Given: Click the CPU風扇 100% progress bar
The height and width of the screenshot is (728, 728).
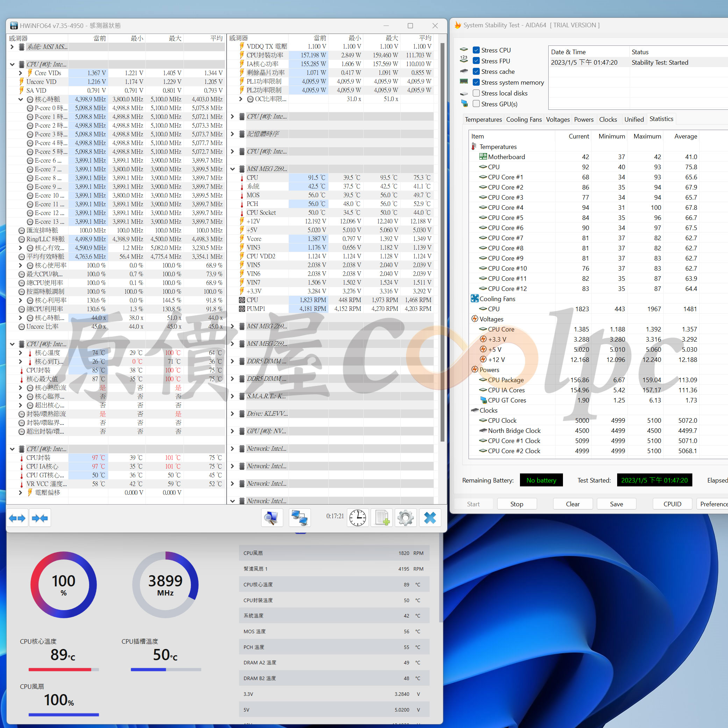Looking at the screenshot, I should coord(64,714).
